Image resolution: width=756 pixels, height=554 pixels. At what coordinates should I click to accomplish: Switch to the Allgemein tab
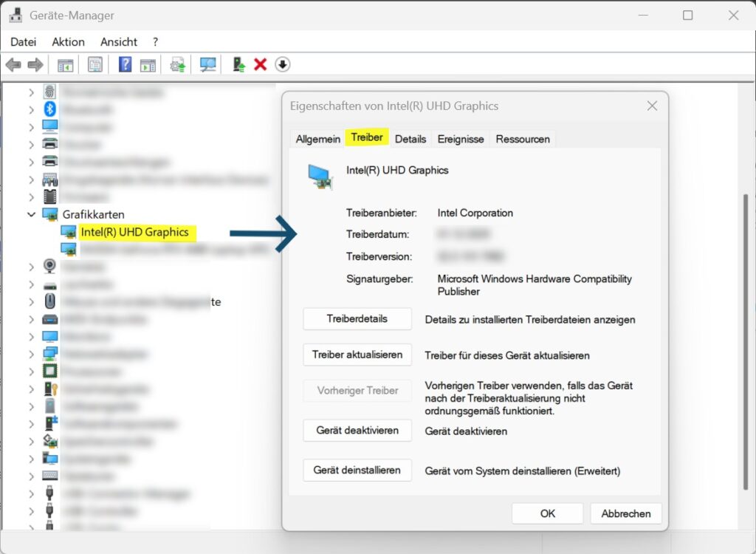(317, 139)
